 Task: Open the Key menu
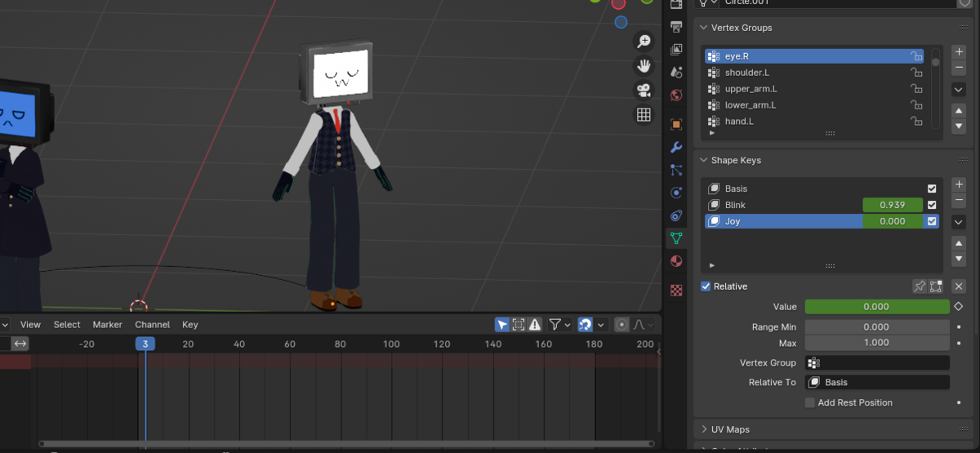(x=189, y=325)
